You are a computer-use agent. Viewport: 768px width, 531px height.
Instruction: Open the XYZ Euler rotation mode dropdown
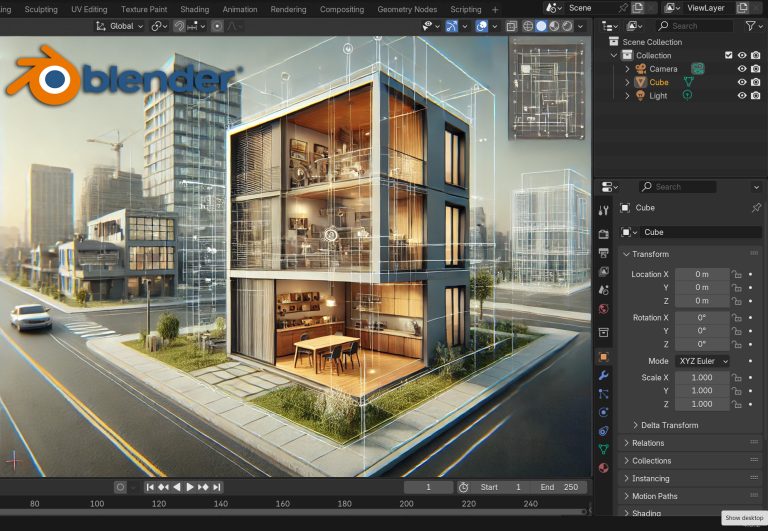pos(701,361)
